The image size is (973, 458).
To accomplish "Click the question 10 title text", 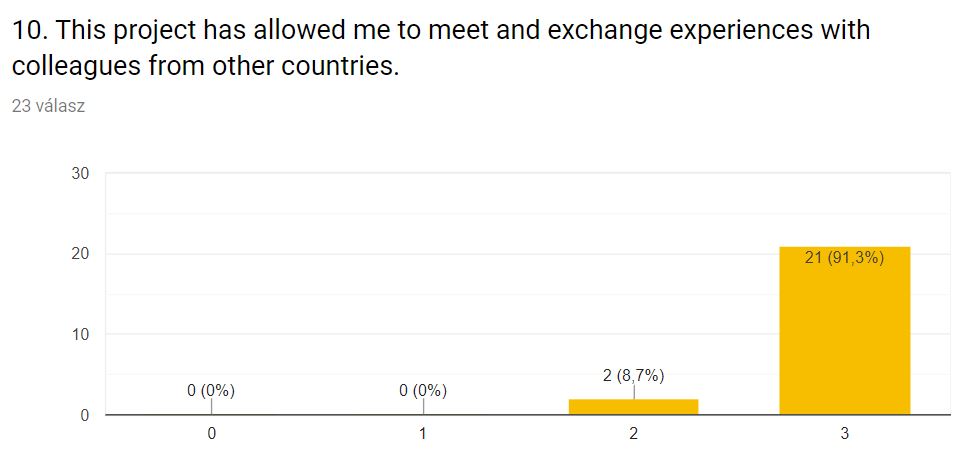I will click(441, 48).
